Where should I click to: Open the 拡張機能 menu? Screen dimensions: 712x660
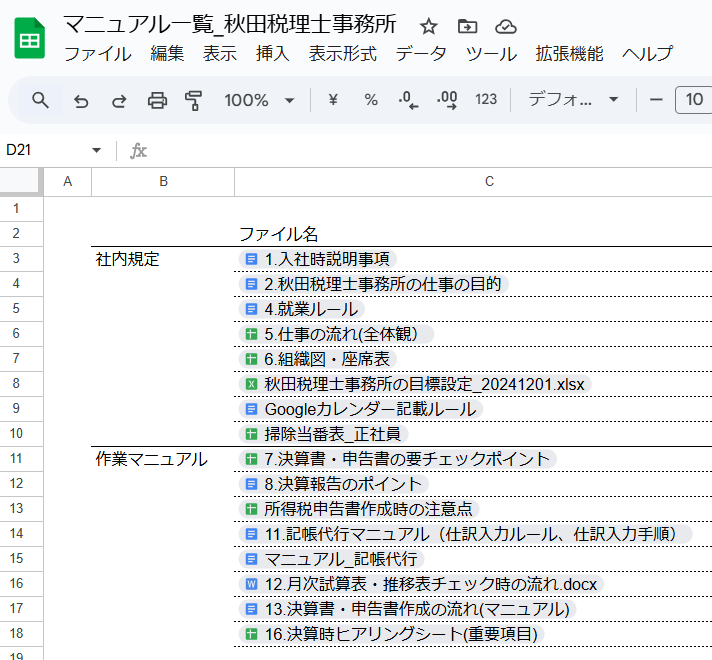[x=569, y=54]
